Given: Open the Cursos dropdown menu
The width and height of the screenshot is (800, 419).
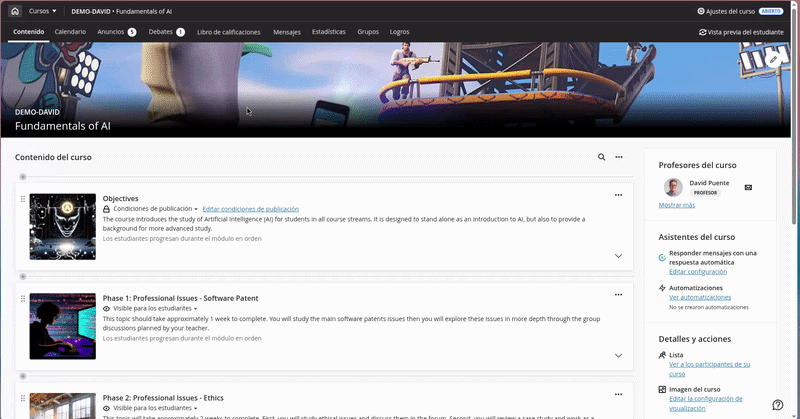Looking at the screenshot, I should (x=42, y=11).
